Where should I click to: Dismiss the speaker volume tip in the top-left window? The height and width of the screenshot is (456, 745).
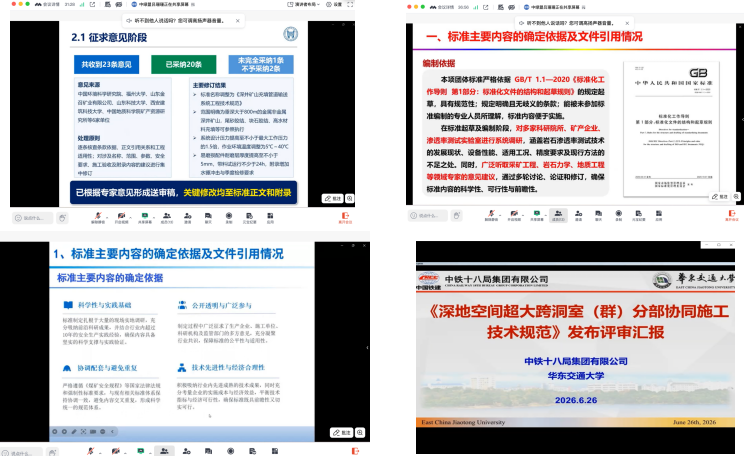[x=238, y=20]
